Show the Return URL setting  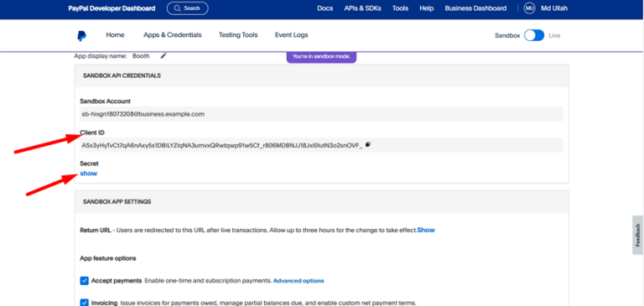pos(426,230)
